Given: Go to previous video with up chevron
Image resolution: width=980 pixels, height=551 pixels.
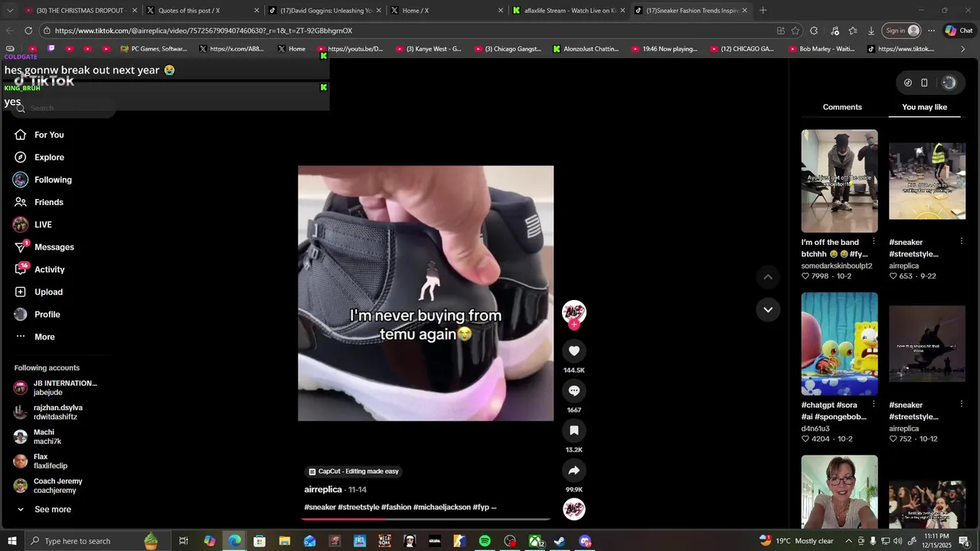Looking at the screenshot, I should tap(768, 276).
